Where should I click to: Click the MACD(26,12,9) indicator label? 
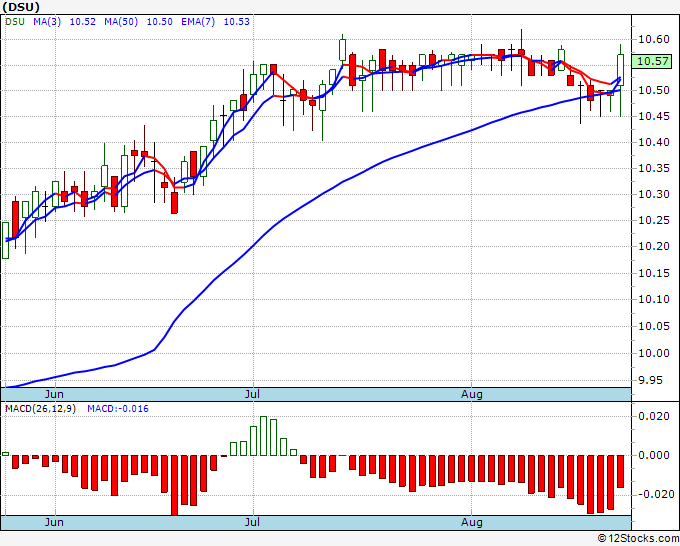[40, 409]
